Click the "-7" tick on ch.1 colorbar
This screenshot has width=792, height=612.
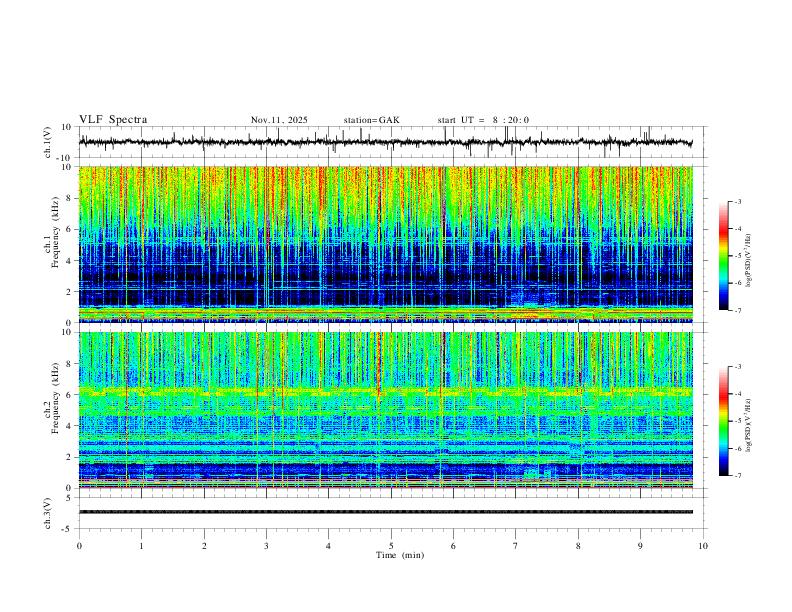[737, 310]
